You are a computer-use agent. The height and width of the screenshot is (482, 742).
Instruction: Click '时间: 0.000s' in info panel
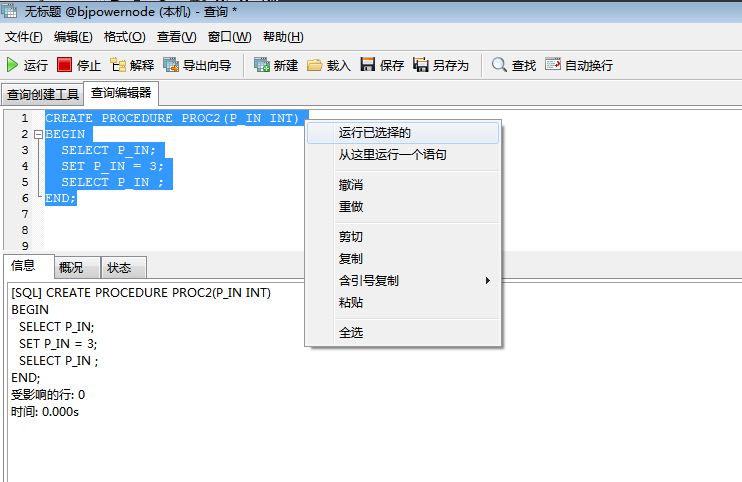click(45, 412)
